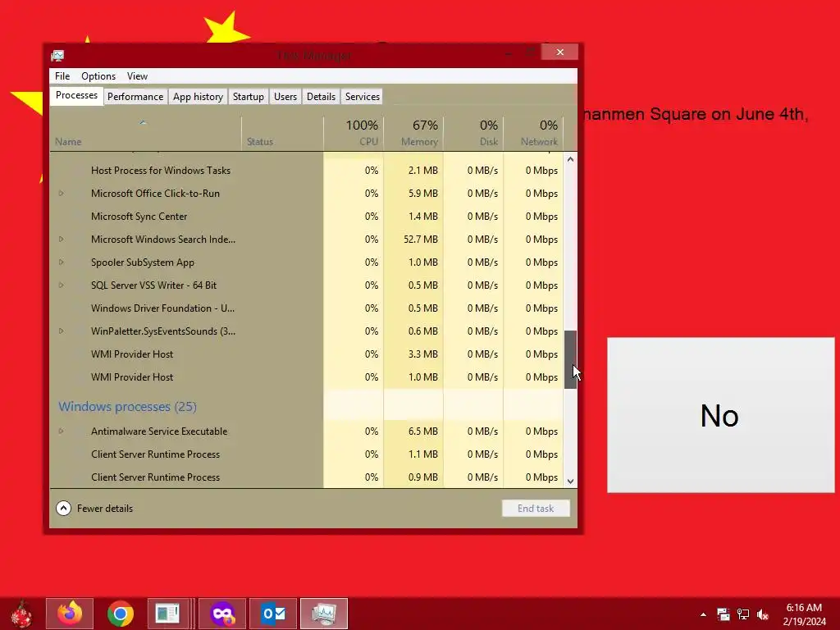Screen dimensions: 840x630
Task: Switch to the Startup tab
Action: [248, 97]
